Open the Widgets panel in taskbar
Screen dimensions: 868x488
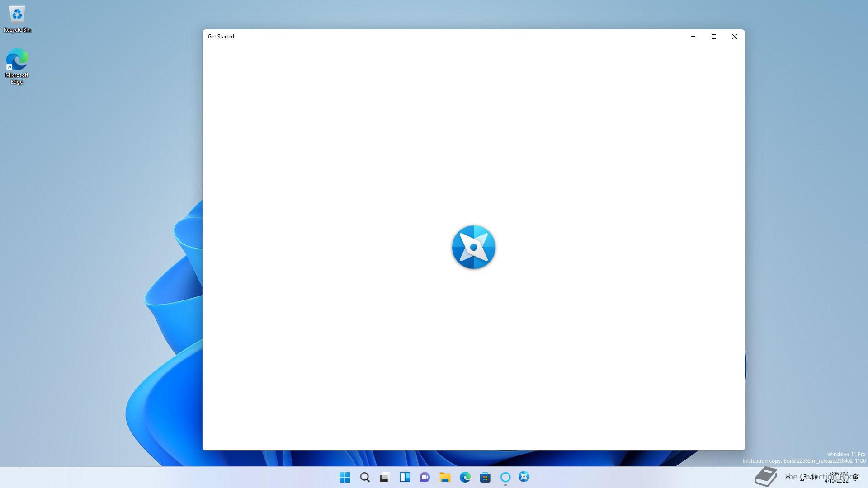click(405, 477)
